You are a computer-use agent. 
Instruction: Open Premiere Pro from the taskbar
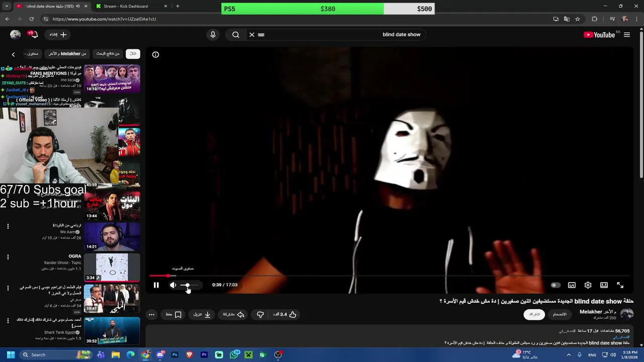click(204, 355)
